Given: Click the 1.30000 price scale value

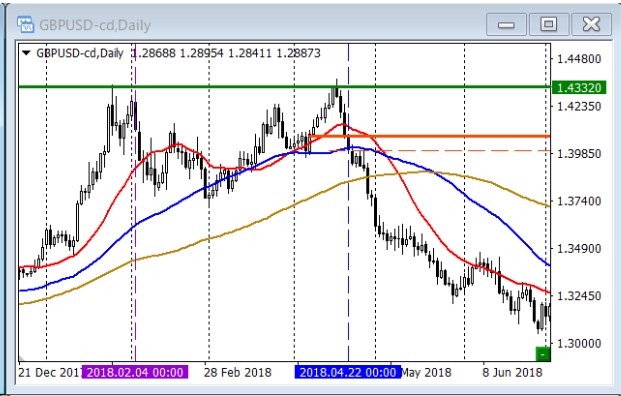Looking at the screenshot, I should [x=579, y=343].
